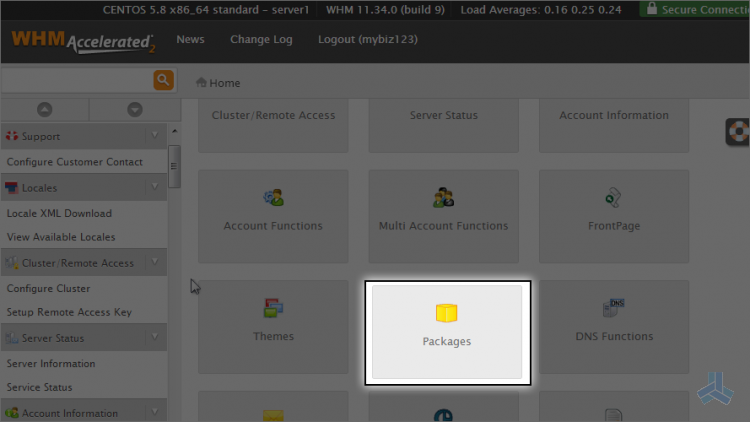
Task: Collapse the Cluster/Remote Access section arrow
Action: pos(155,262)
